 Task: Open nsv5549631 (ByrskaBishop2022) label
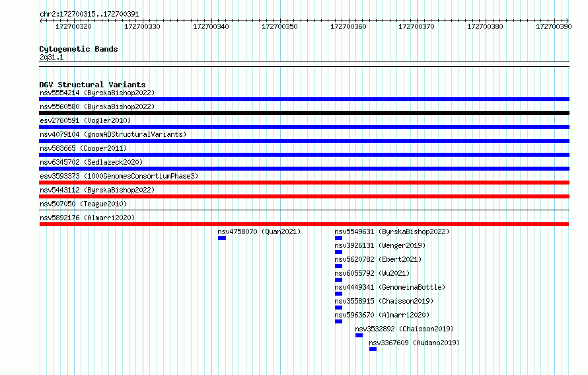pyautogui.click(x=392, y=231)
